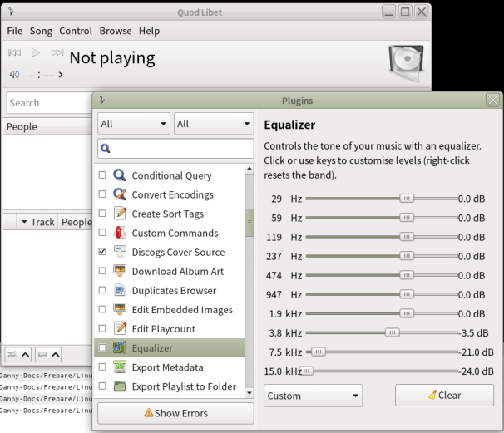Click the volume speaker icon
The height and width of the screenshot is (433, 504).
tap(14, 75)
